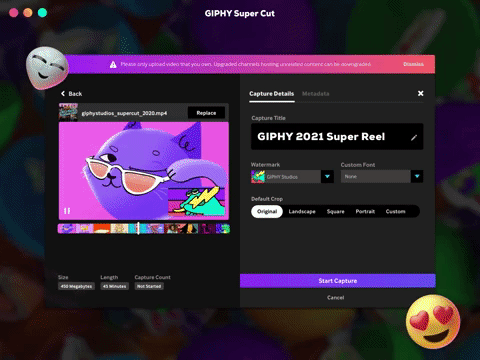480x360 pixels.
Task: Click the Replace button
Action: click(206, 113)
